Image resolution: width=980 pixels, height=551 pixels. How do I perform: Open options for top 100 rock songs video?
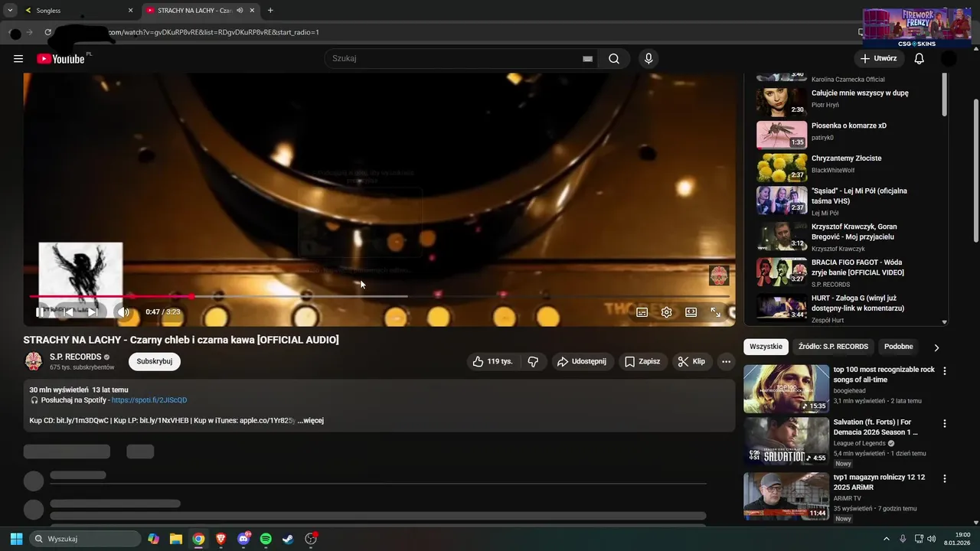(x=945, y=371)
